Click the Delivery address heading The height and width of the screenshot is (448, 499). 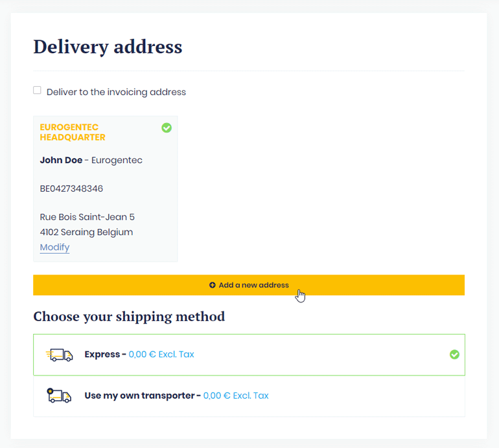[x=108, y=47]
